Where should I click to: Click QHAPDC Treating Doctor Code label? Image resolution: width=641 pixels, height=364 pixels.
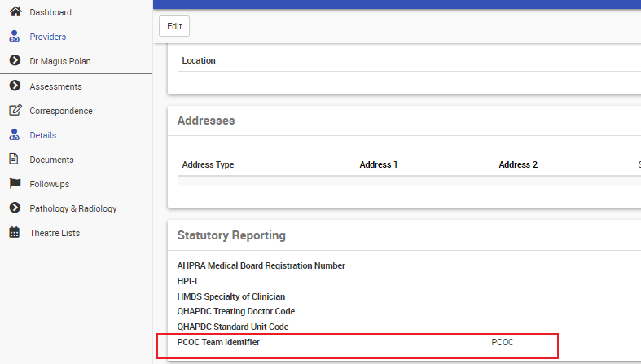click(x=236, y=311)
